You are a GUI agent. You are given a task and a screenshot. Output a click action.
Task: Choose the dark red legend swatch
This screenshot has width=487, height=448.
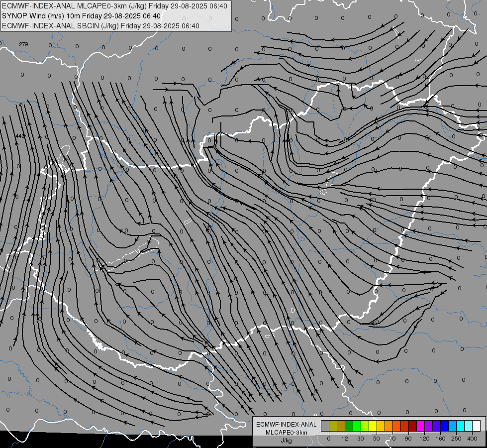point(412,426)
